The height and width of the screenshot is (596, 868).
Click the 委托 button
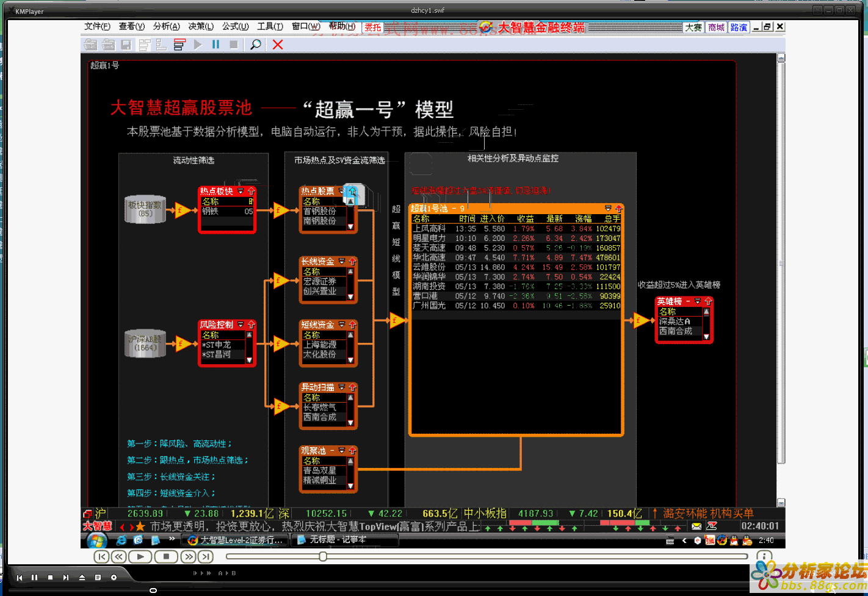(373, 27)
